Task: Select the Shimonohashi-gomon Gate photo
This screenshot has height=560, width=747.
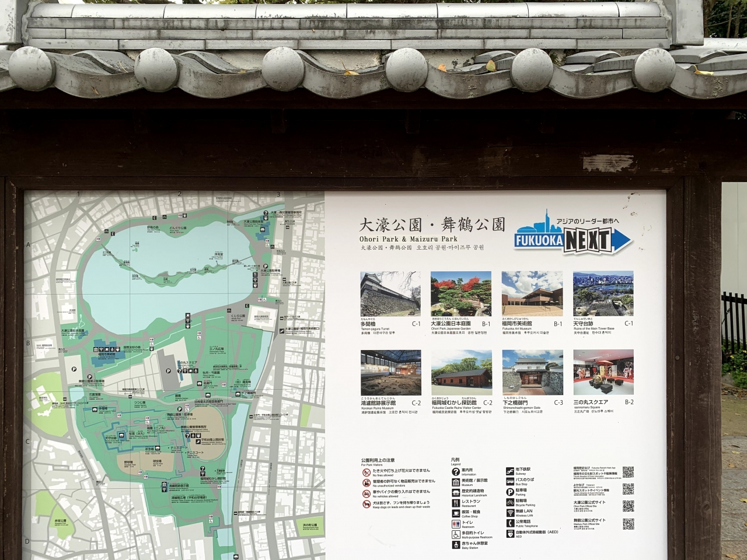Action: 532,373
